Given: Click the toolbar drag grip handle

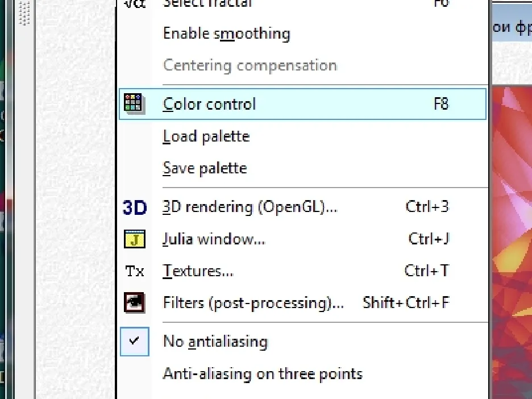Looking at the screenshot, I should [x=24, y=13].
